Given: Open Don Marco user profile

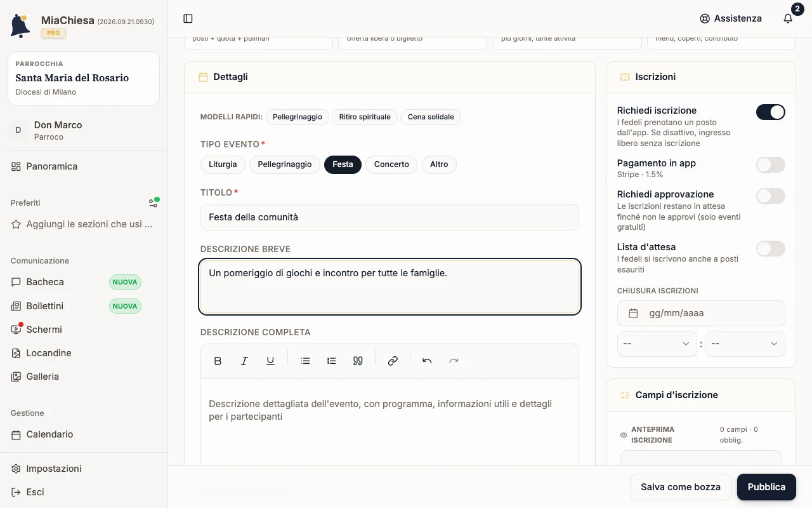Looking at the screenshot, I should click(x=84, y=130).
